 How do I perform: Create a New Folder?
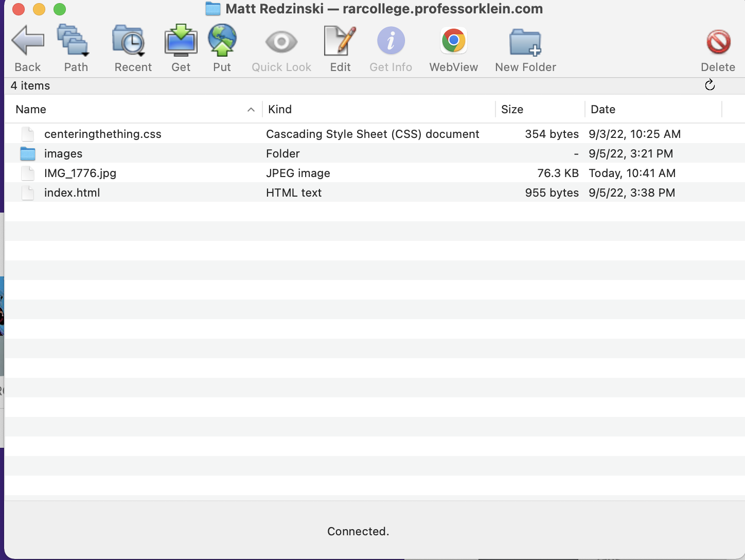tap(525, 42)
